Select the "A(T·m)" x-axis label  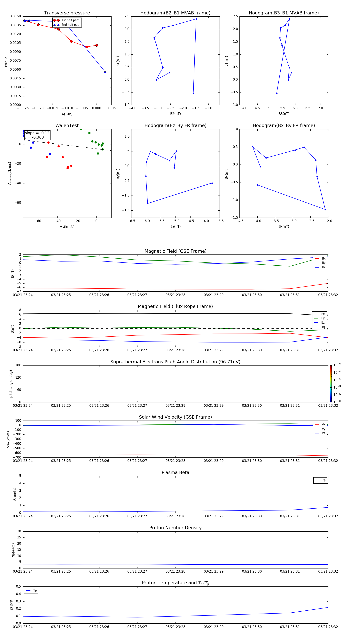67,114
